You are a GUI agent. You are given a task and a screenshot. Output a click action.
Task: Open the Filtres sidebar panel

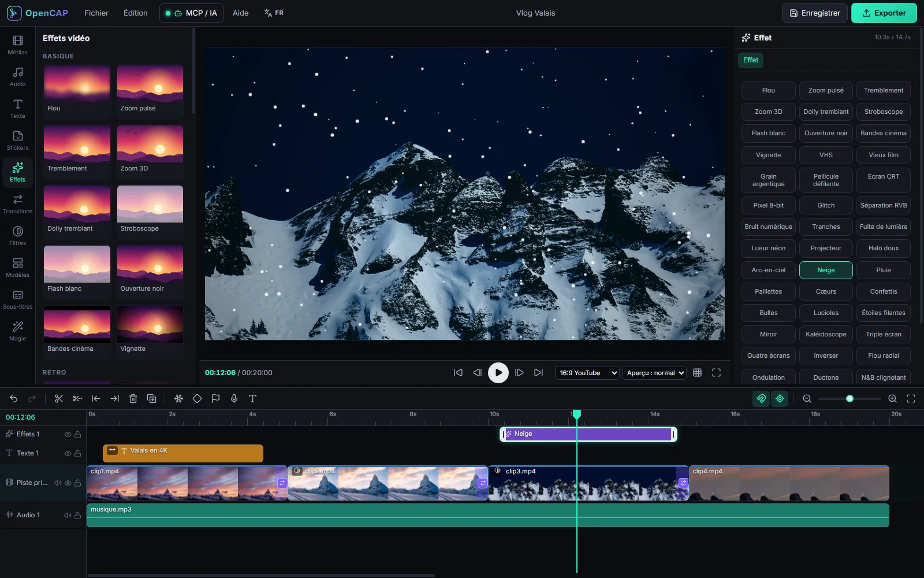coord(17,236)
